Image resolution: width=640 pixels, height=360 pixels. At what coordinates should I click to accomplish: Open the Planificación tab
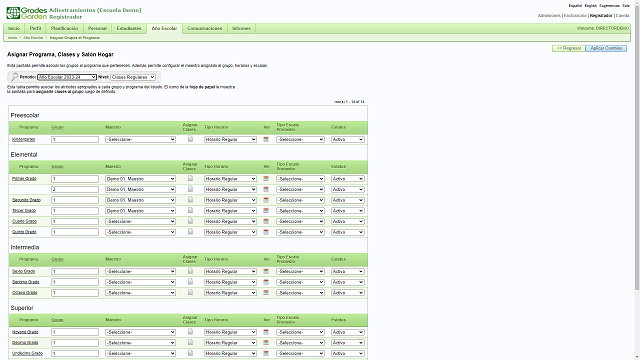(64, 29)
